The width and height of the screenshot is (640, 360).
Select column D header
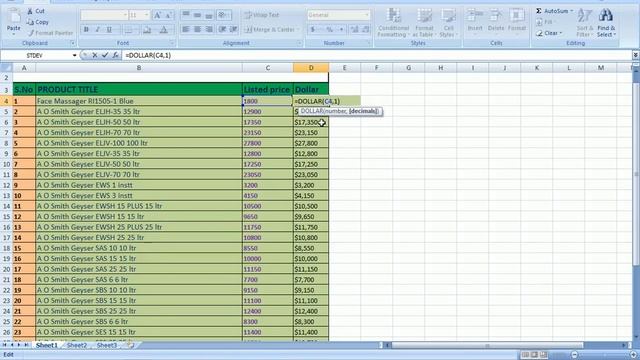pos(311,68)
